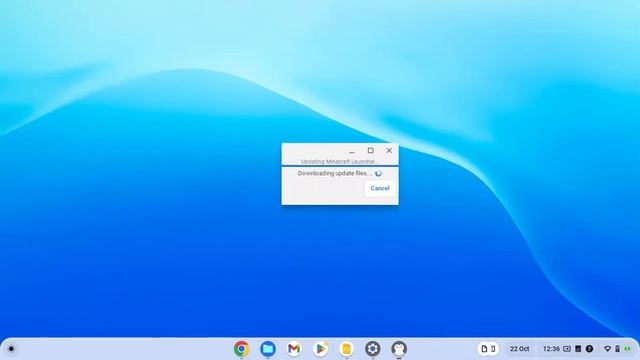Image resolution: width=640 pixels, height=360 pixels.
Task: Open the yellow Google Keep shelf icon
Action: (347, 349)
